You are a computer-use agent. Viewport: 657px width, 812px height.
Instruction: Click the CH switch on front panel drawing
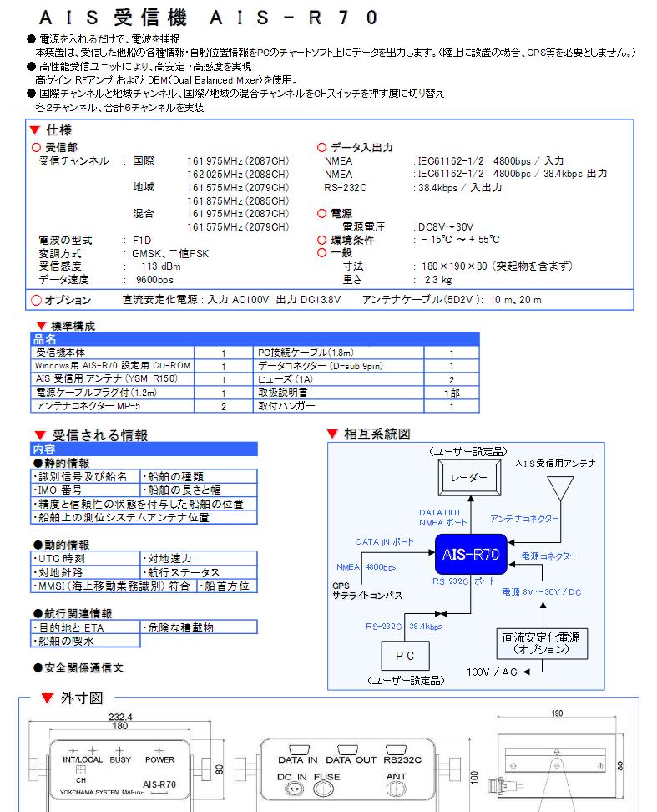(81, 770)
